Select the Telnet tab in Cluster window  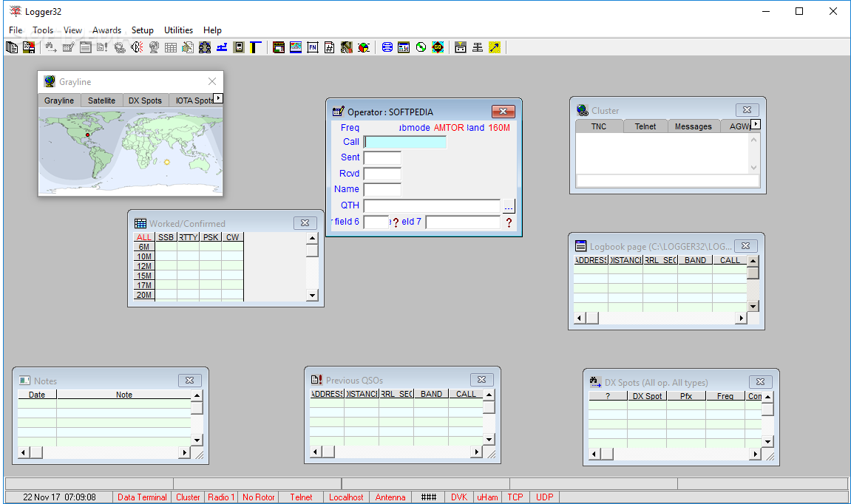click(x=645, y=126)
